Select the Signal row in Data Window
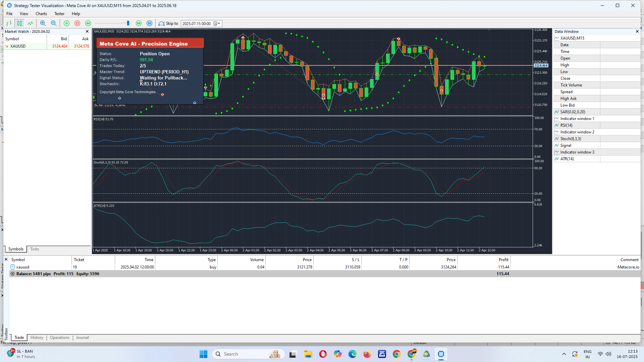The width and height of the screenshot is (644, 362). pos(597,145)
